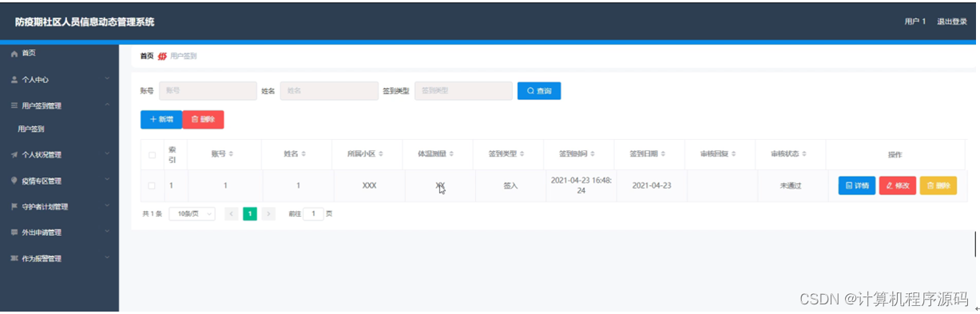Click the 共 1 条 total count text
The height and width of the screenshot is (314, 980).
[x=152, y=214]
